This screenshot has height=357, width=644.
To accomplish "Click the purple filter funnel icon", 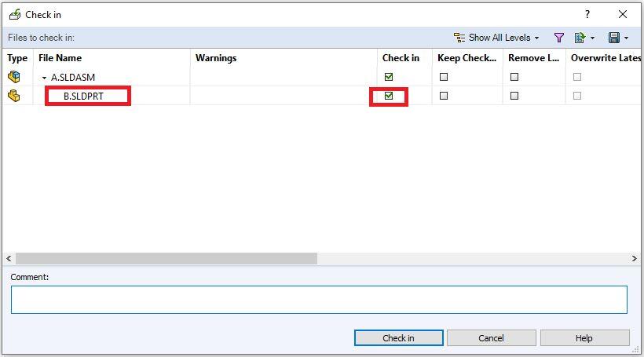I will click(x=559, y=38).
